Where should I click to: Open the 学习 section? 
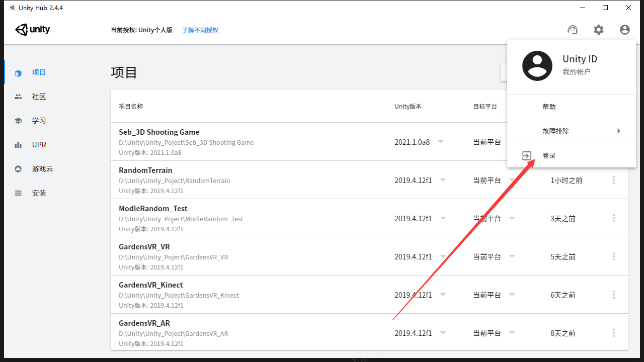pos(39,120)
